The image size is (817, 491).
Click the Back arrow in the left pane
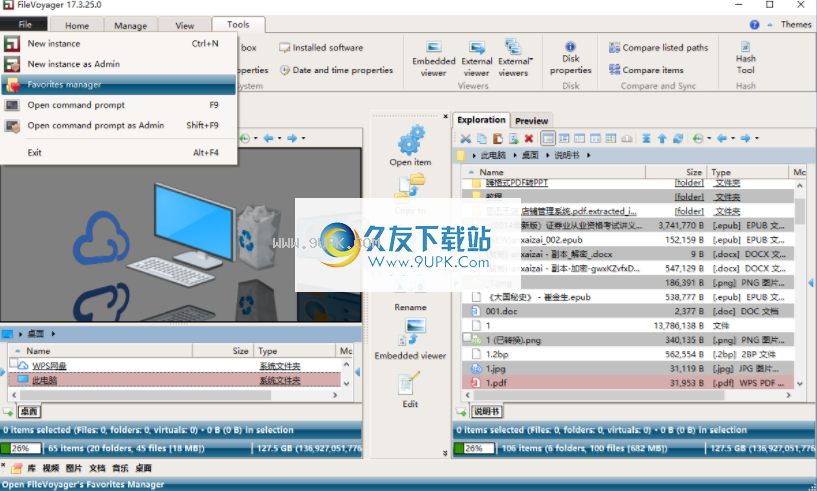pos(268,138)
